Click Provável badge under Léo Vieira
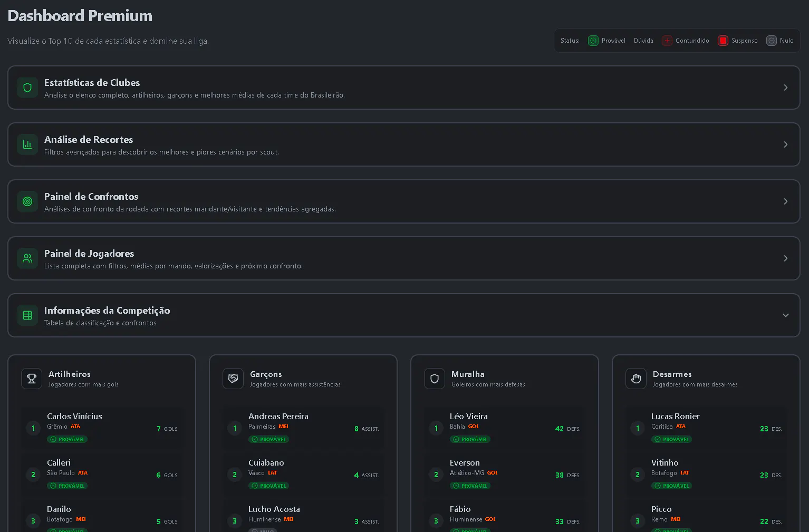 (470, 439)
